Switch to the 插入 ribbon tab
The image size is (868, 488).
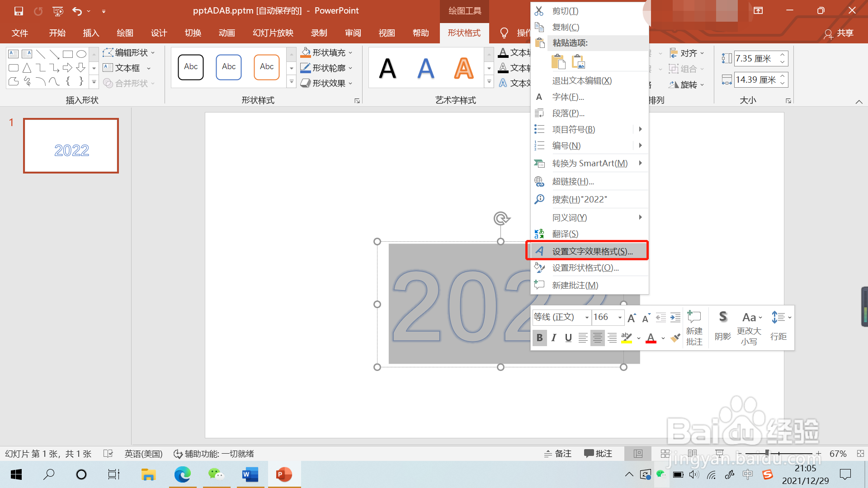(x=90, y=33)
